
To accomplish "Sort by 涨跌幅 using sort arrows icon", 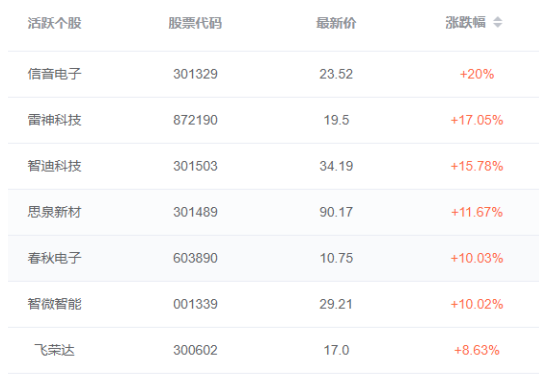I will [x=497, y=23].
